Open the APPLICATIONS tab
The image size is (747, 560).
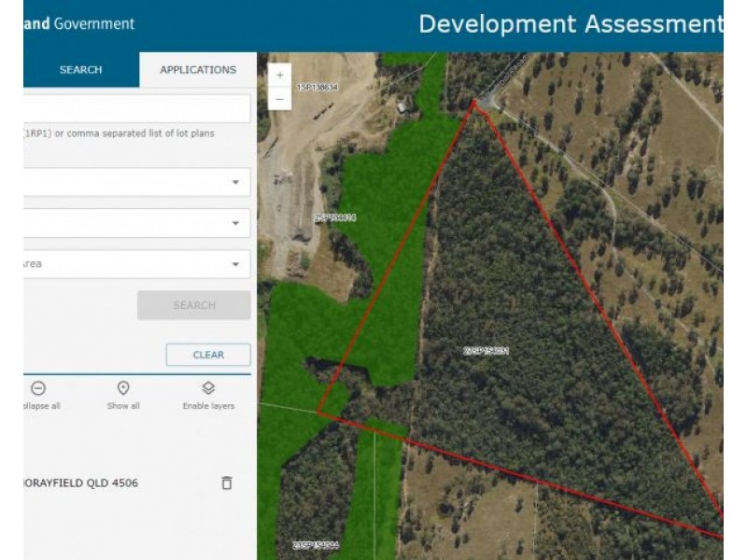[198, 69]
